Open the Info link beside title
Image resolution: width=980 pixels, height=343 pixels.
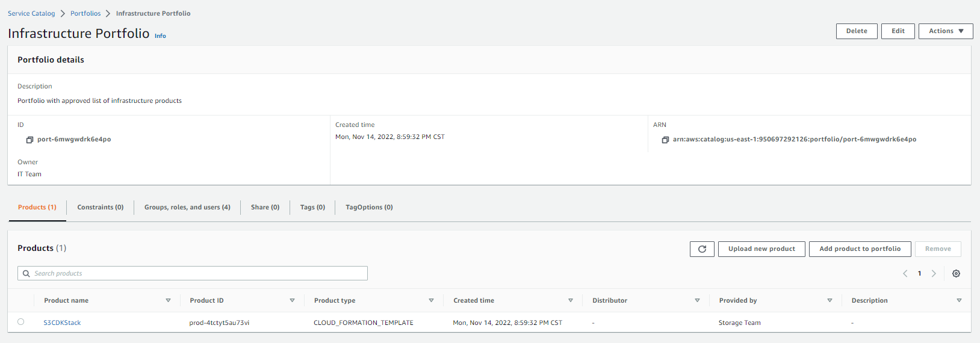(160, 36)
